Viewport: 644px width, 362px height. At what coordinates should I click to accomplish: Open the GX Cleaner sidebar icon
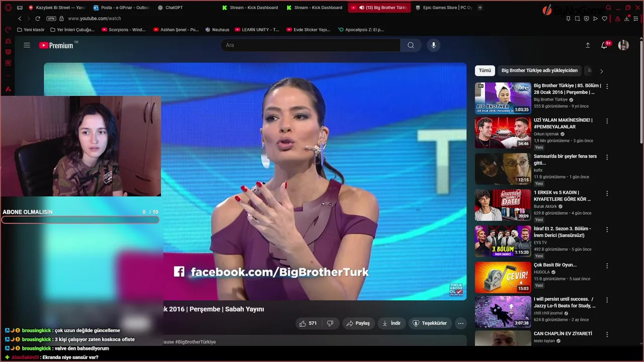pos(8,41)
